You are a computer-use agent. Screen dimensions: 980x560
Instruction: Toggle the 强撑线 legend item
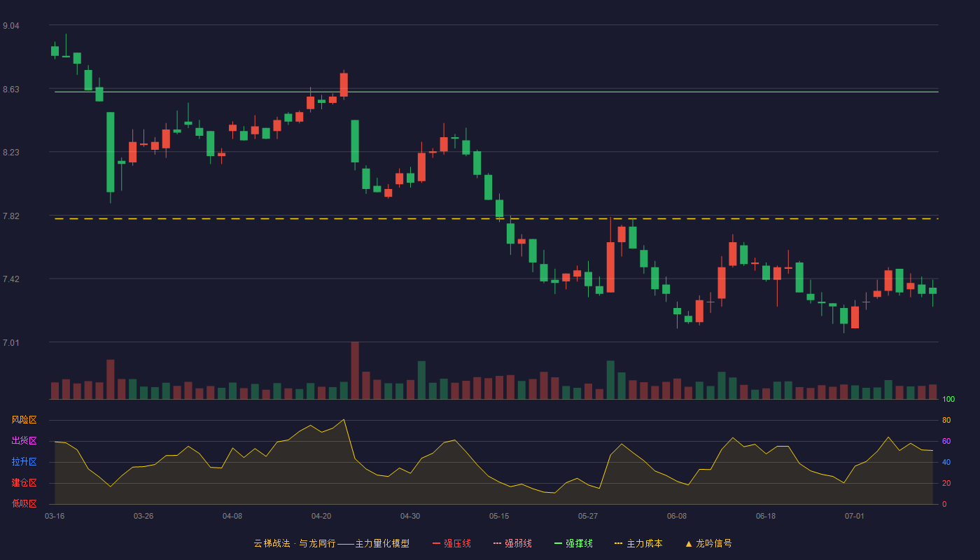click(x=573, y=543)
